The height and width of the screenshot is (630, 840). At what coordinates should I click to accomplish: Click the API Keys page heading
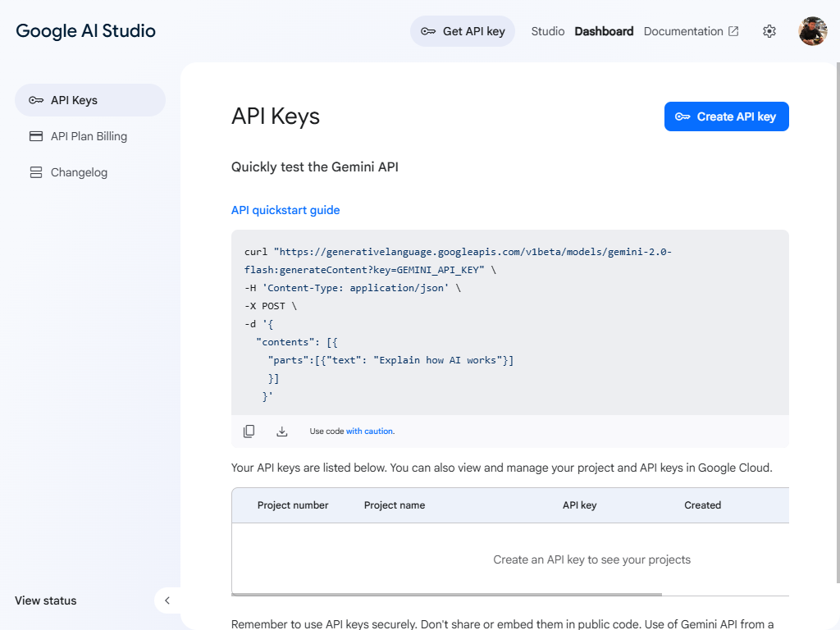tap(276, 116)
